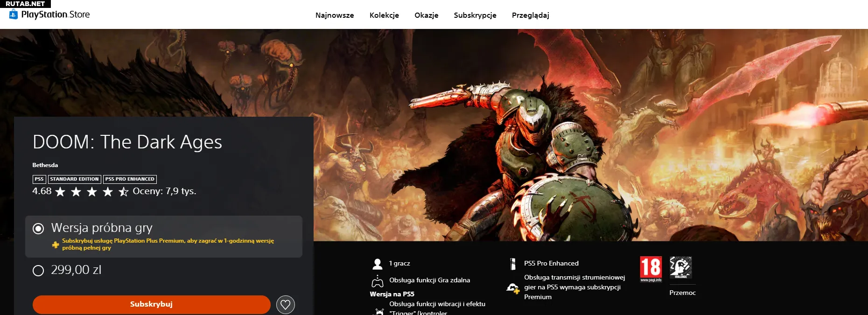Click the orange Subskrybuj button
The width and height of the screenshot is (868, 315).
click(x=151, y=304)
